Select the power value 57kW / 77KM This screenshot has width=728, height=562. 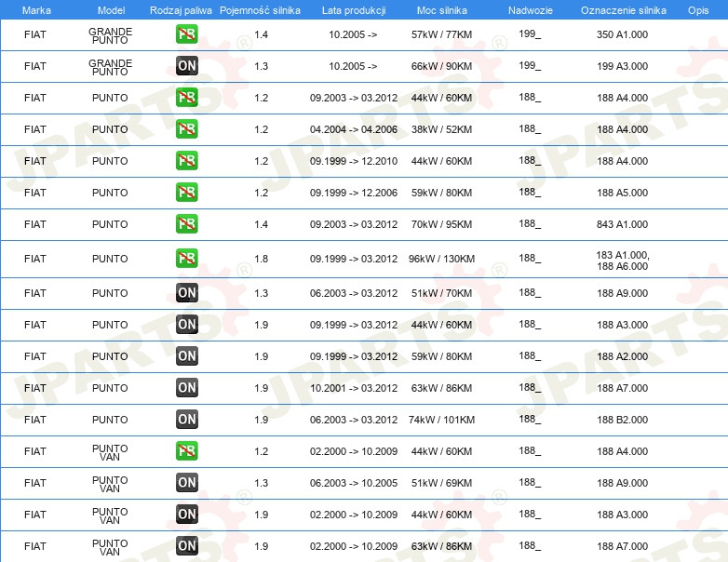coord(441,34)
